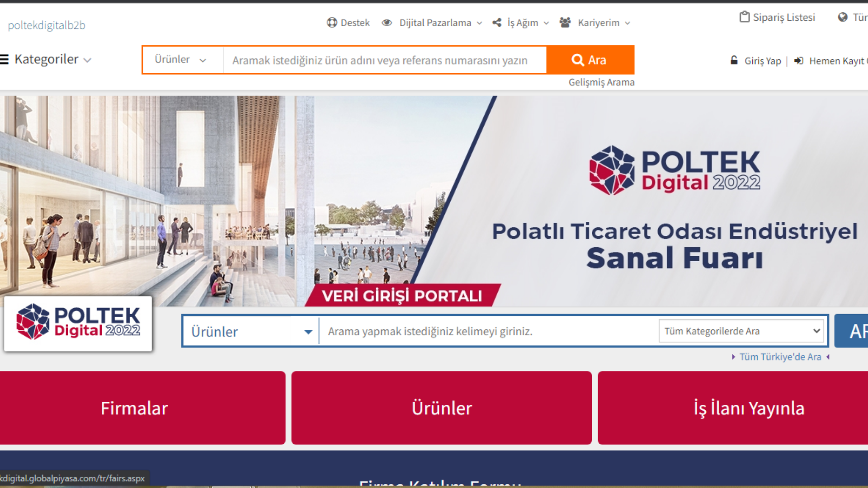This screenshot has width=868, height=488.
Task: Click the hamburger icon beside Kategoriler
Action: tap(4, 59)
